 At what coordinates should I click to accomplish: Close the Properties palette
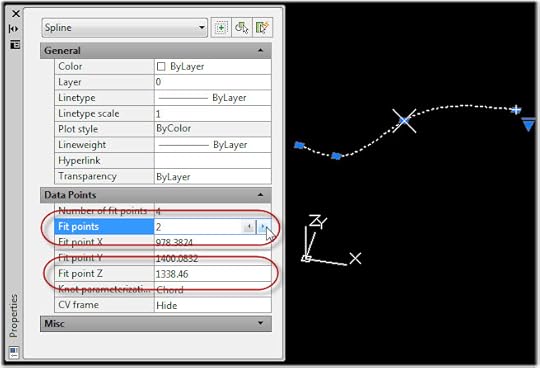pos(16,14)
